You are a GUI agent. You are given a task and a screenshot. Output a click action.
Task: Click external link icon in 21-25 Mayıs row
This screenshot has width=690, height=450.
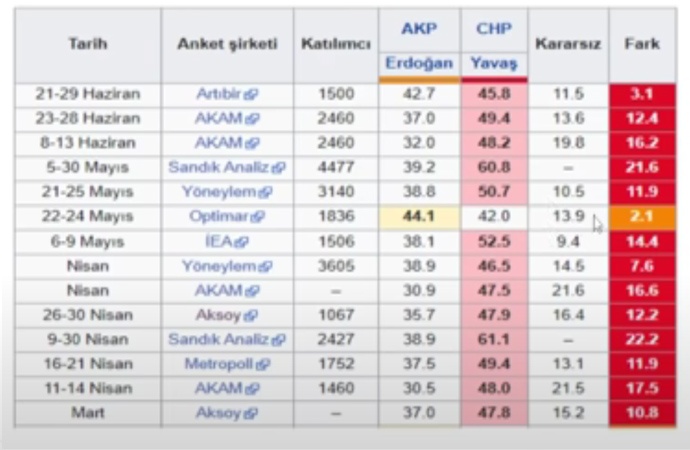point(265,192)
